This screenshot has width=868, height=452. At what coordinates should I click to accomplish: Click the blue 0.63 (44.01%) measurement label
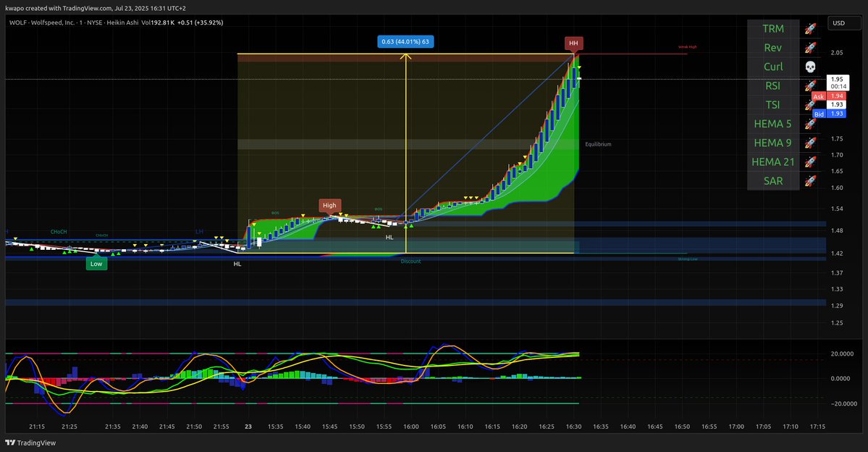tap(405, 41)
